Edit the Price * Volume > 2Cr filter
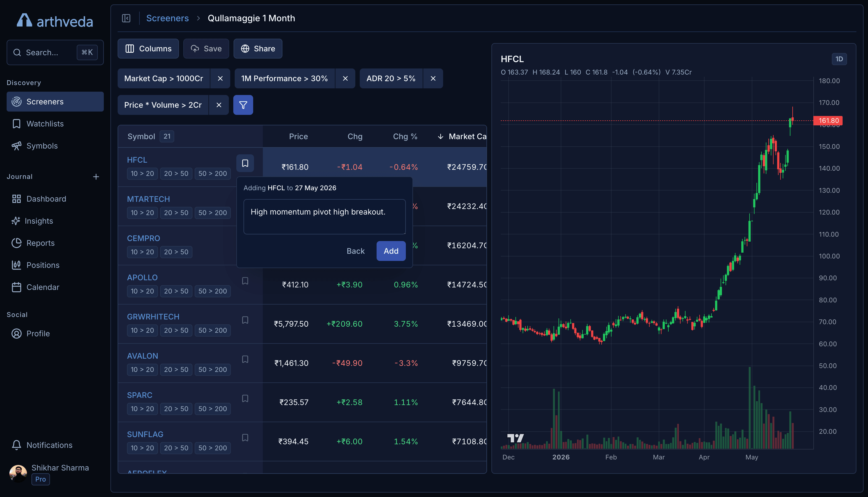Screen dimensions: 868x497 coord(163,105)
